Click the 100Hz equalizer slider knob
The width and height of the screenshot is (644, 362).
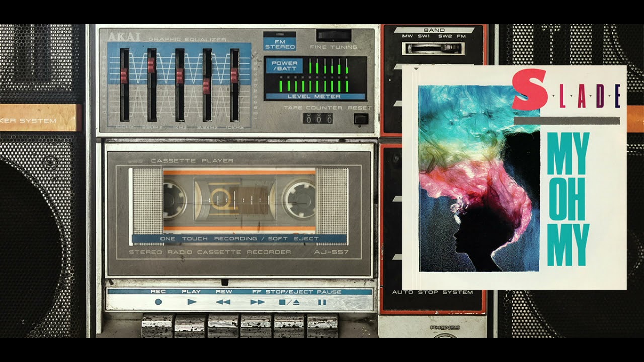(124, 76)
